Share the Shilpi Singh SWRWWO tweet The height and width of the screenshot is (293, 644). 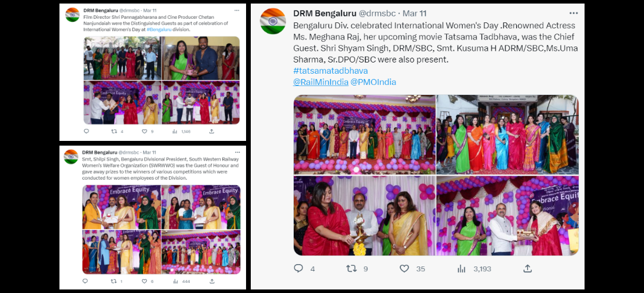212,281
